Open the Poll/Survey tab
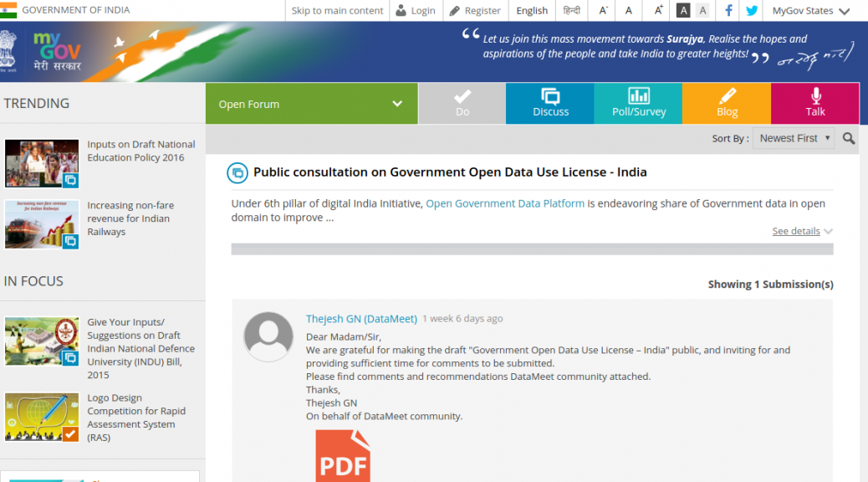The width and height of the screenshot is (868, 482). [x=638, y=104]
